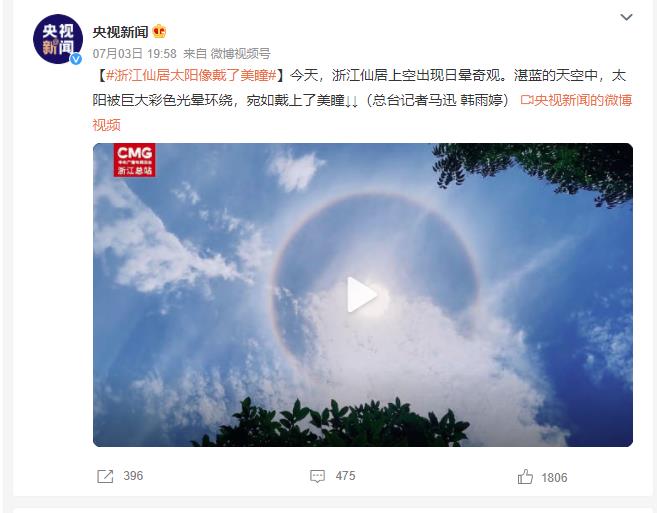This screenshot has width=657, height=513.
Task: Click the 央视新闻 round profile avatar
Action: [x=58, y=39]
